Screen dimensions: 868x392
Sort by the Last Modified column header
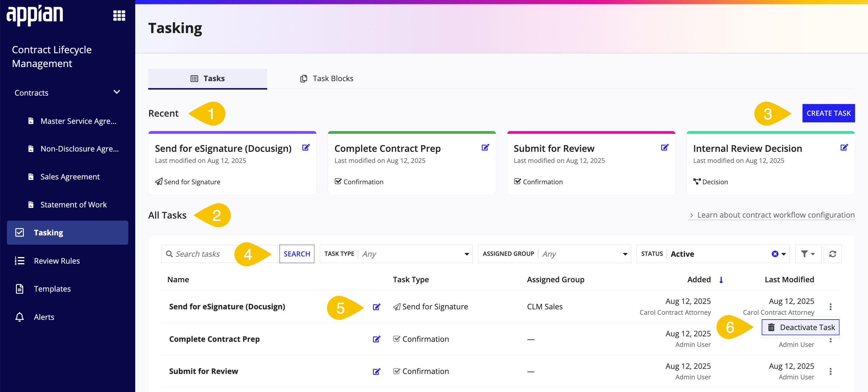click(789, 280)
